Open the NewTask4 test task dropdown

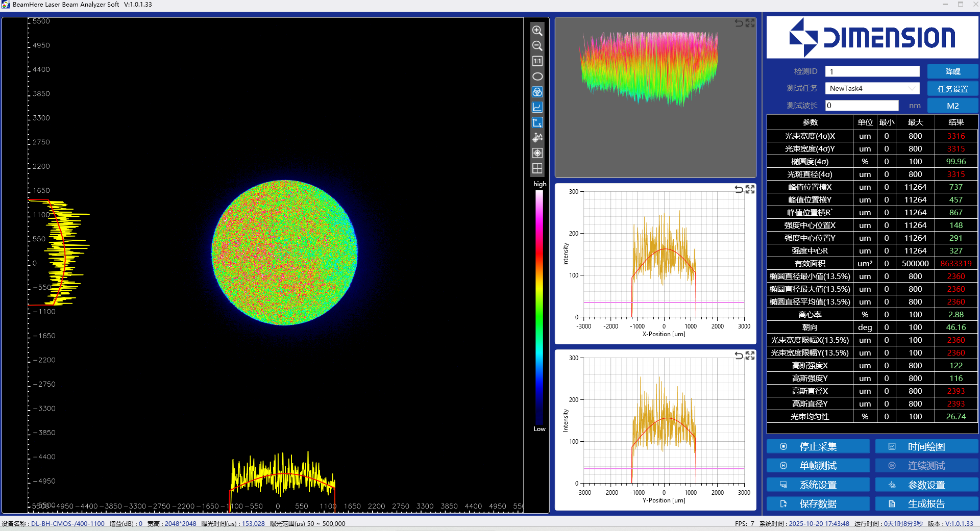tap(872, 88)
